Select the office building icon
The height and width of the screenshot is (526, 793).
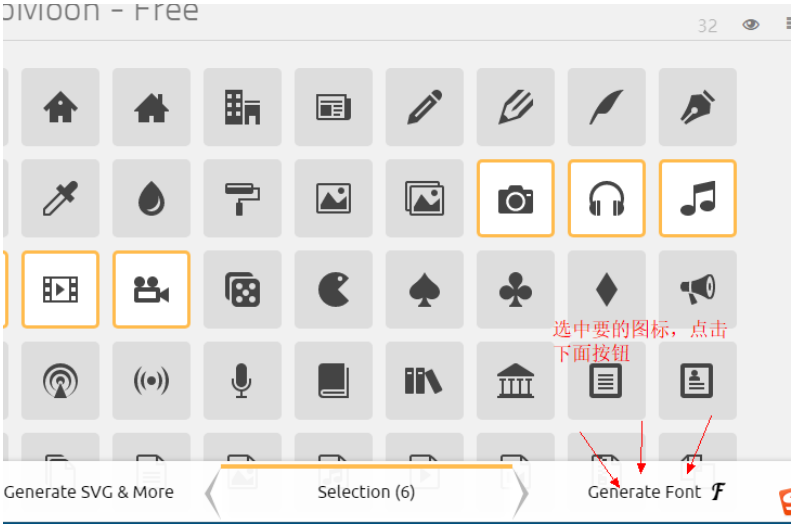coord(242,107)
